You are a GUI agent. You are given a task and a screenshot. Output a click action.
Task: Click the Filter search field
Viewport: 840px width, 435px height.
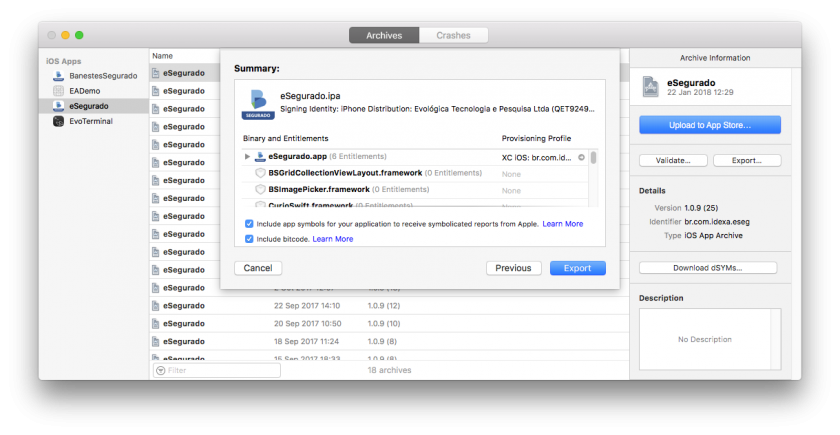(218, 370)
